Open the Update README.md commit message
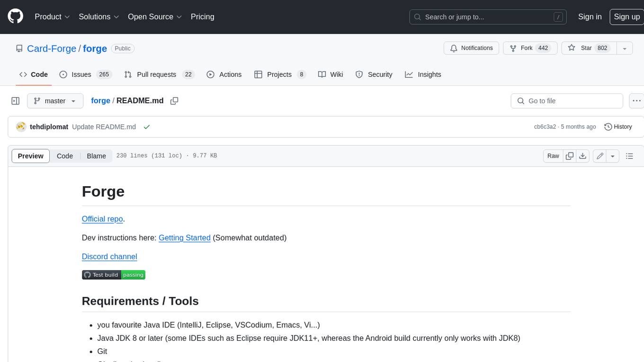Viewport: 644px width, 362px height. coord(104,127)
